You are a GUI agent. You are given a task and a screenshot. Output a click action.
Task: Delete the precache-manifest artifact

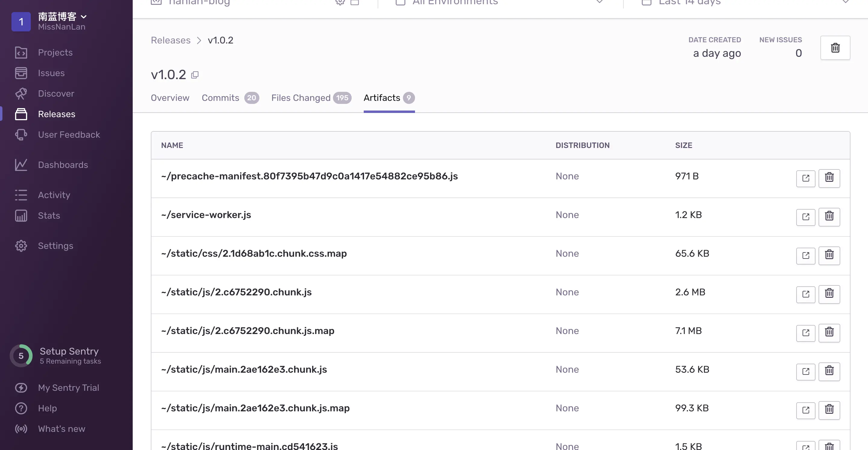point(829,178)
